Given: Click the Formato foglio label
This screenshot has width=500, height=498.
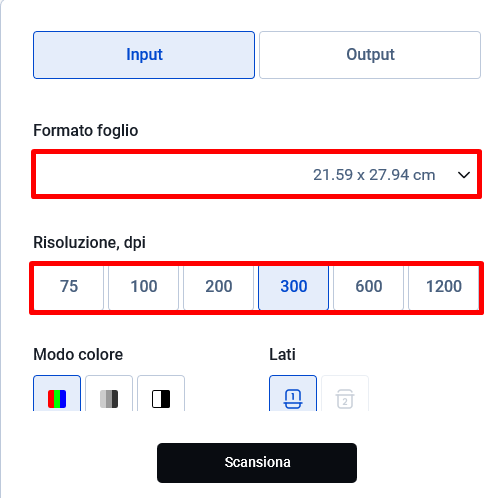Looking at the screenshot, I should [86, 130].
